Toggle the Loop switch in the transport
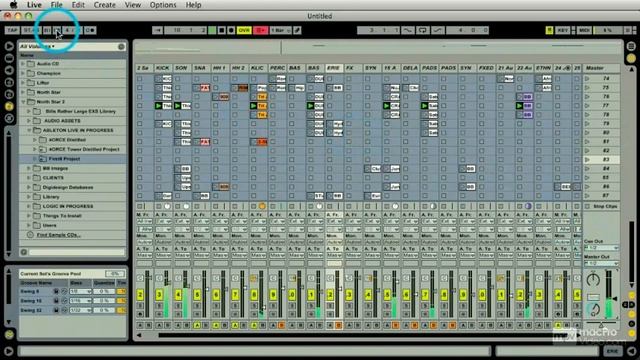 [422, 30]
